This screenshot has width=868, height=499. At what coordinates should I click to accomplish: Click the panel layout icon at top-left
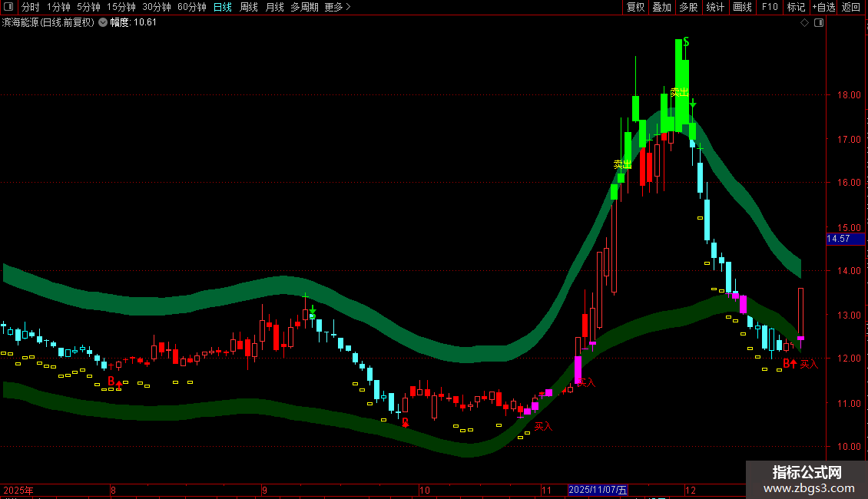tap(8, 7)
